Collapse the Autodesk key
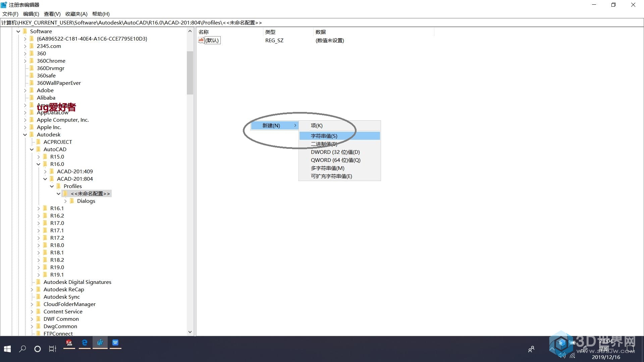This screenshot has height=362, width=644. click(25, 134)
